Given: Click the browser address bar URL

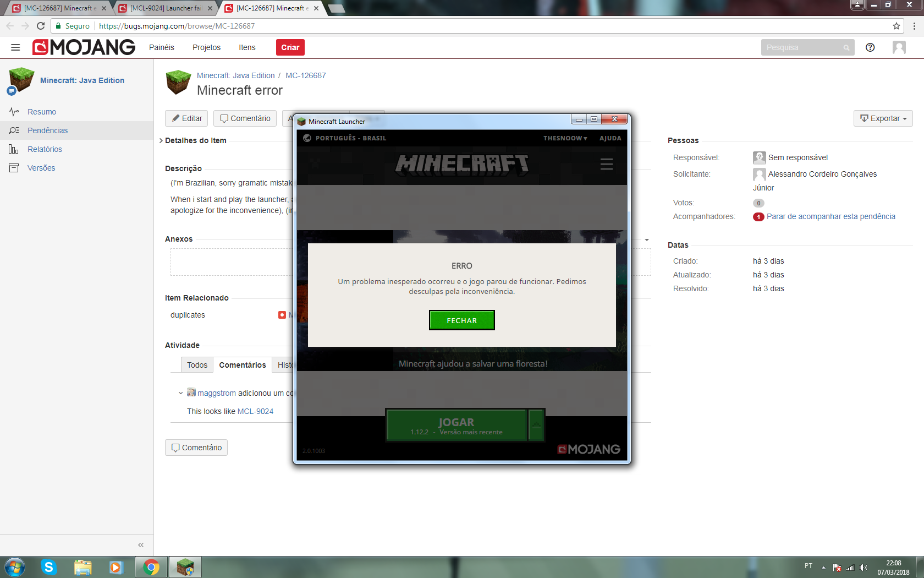Looking at the screenshot, I should pos(177,26).
